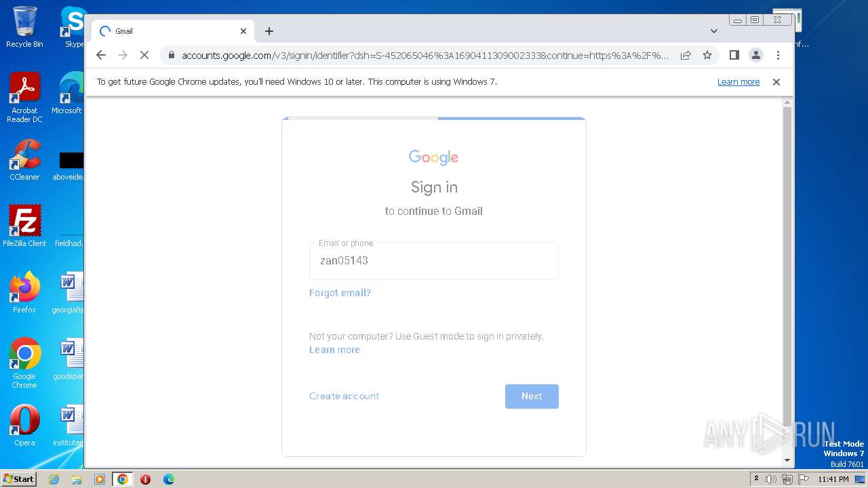Open volume control in system tray

point(771,479)
